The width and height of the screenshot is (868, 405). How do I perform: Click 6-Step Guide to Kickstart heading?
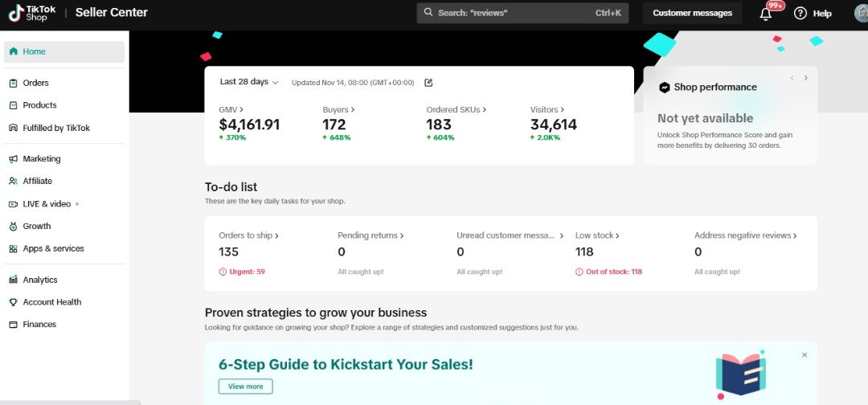(346, 365)
